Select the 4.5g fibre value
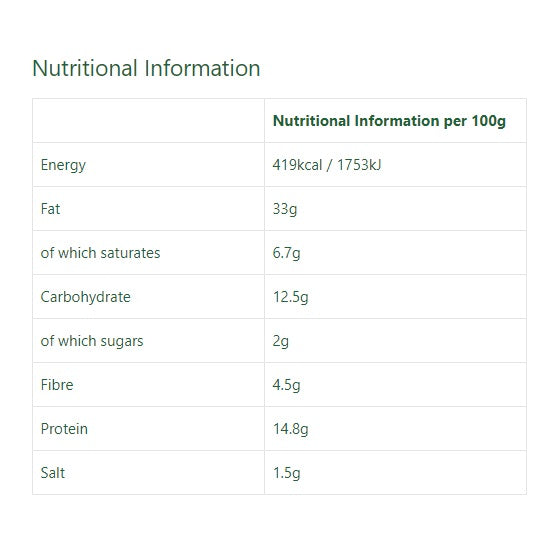This screenshot has width=560, height=560. (x=286, y=385)
